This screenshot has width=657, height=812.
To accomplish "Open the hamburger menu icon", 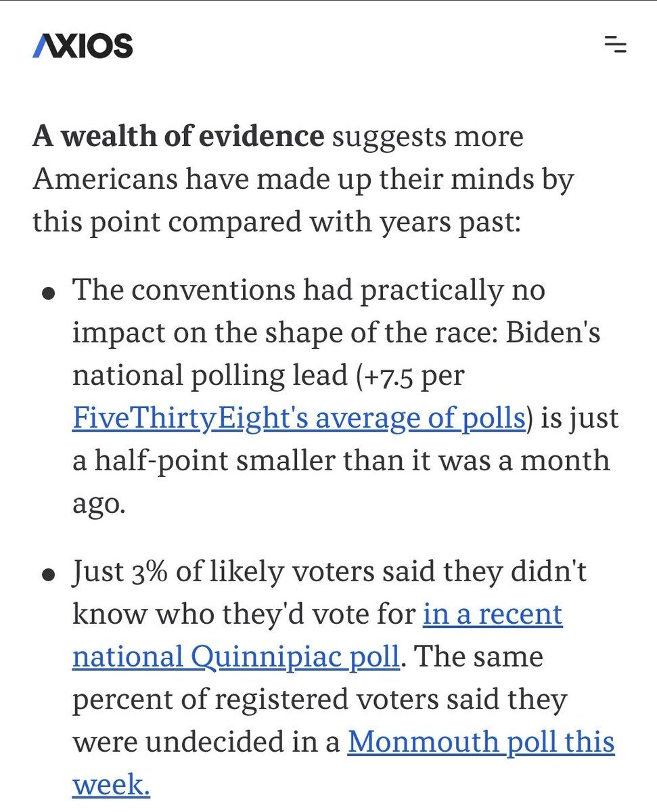I will pos(614,45).
